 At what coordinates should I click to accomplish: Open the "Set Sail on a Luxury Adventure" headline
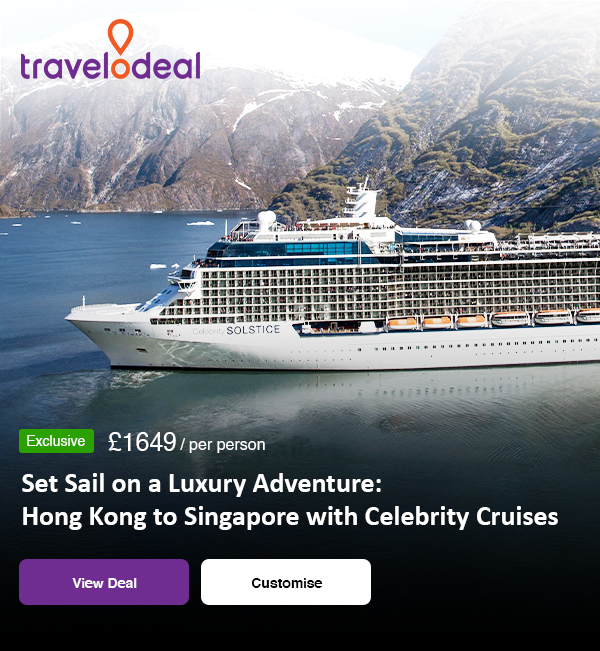pos(201,484)
